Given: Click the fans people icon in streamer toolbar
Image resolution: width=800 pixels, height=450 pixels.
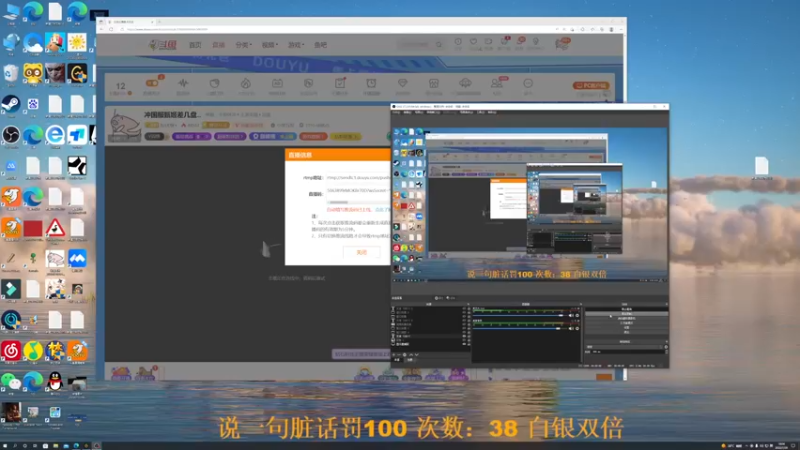Looking at the screenshot, I should (496, 83).
